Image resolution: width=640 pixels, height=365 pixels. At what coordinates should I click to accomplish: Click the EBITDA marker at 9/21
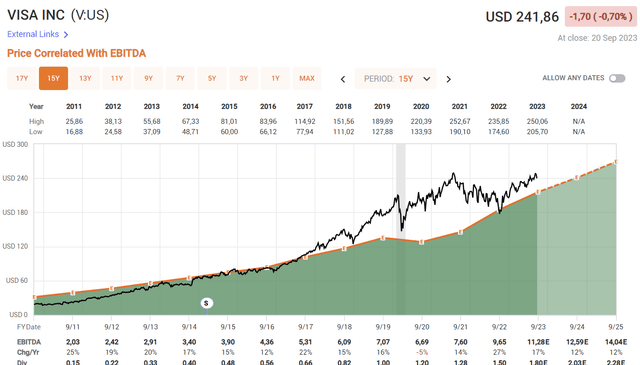tap(460, 232)
